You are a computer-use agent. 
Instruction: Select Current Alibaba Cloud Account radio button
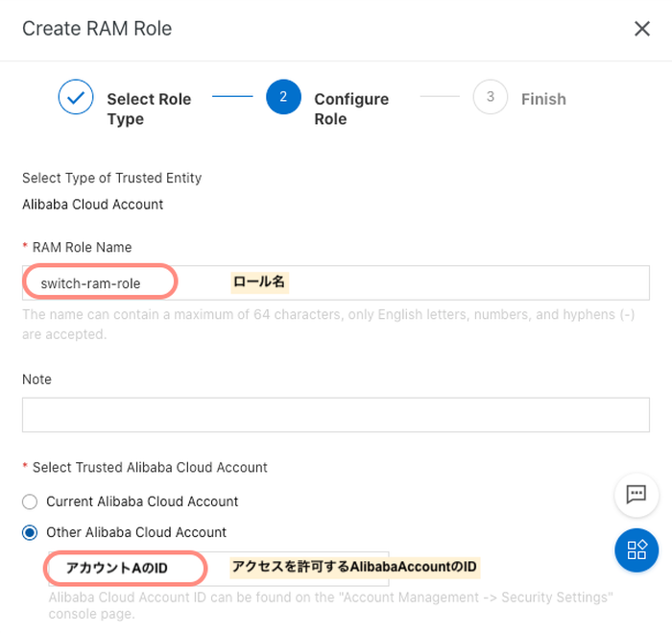pos(30,501)
